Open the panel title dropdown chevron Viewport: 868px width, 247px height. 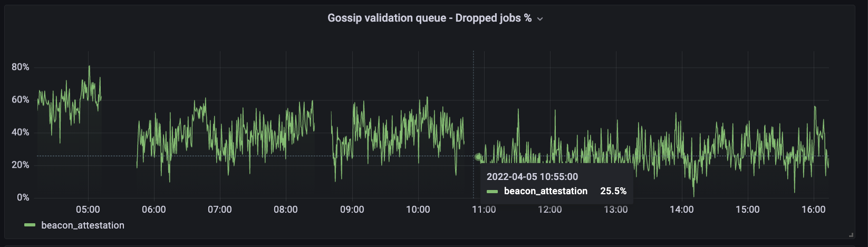540,19
